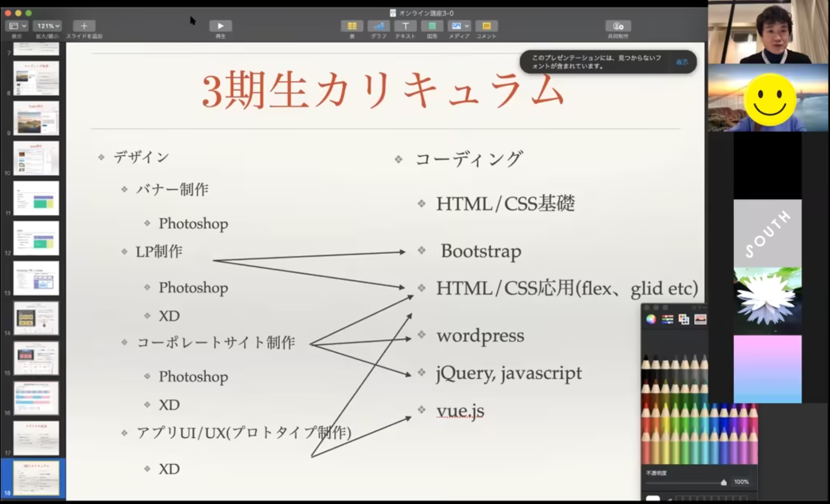Click the アプリUI/UX bullet text

tap(244, 433)
